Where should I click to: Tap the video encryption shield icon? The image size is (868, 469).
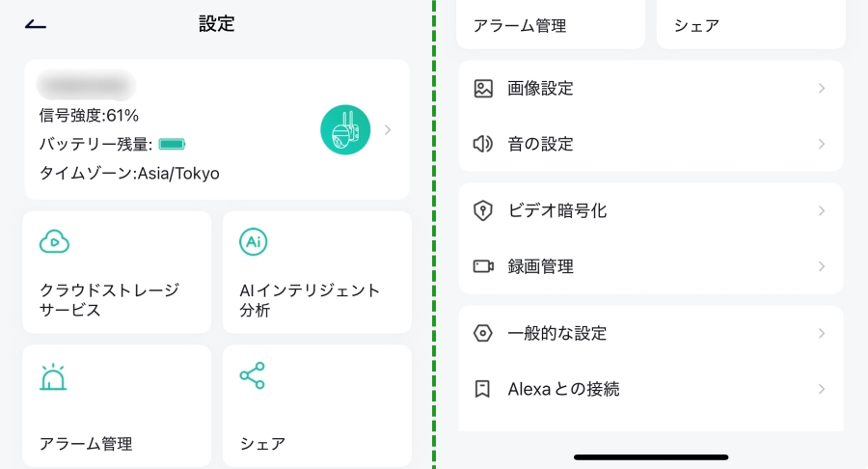coord(483,211)
